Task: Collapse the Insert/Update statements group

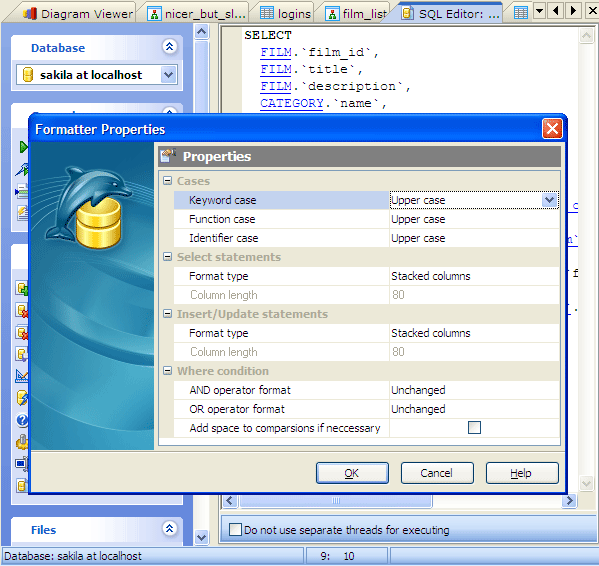Action: [167, 314]
